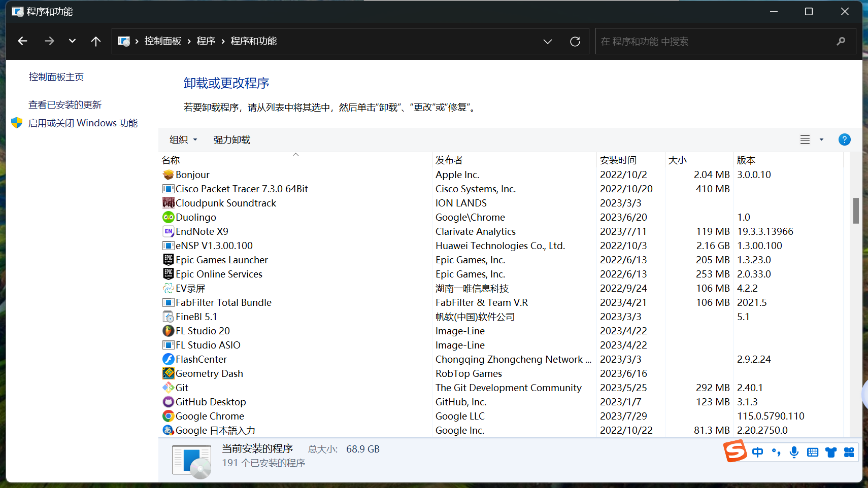The height and width of the screenshot is (488, 868).
Task: Expand the address bar history dropdown
Action: click(547, 41)
